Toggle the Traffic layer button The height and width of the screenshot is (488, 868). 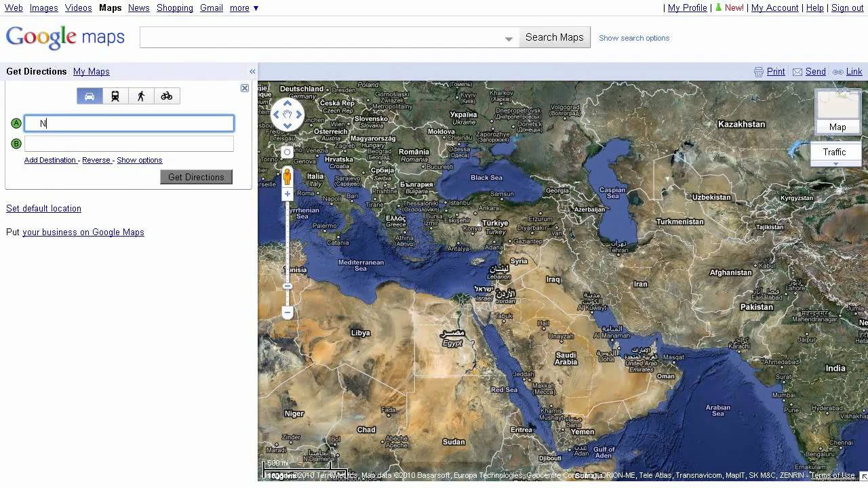click(x=835, y=152)
